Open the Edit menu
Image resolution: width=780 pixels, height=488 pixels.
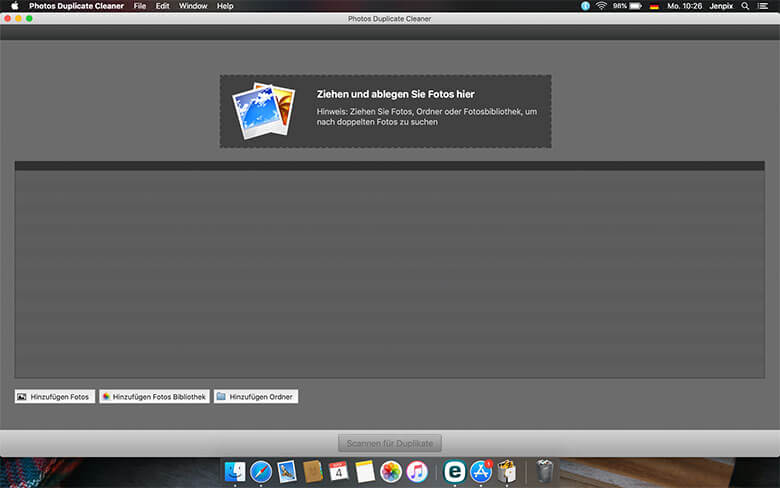(162, 6)
